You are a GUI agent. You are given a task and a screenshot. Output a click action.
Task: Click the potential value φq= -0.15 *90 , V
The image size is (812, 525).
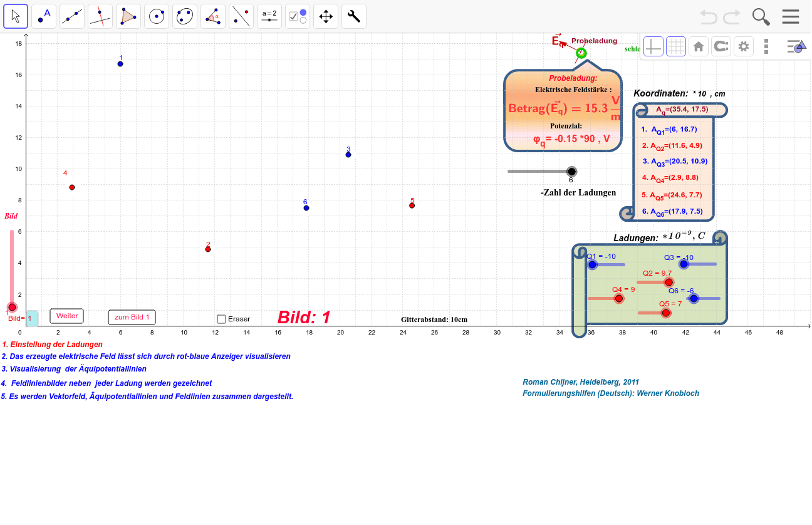point(571,140)
